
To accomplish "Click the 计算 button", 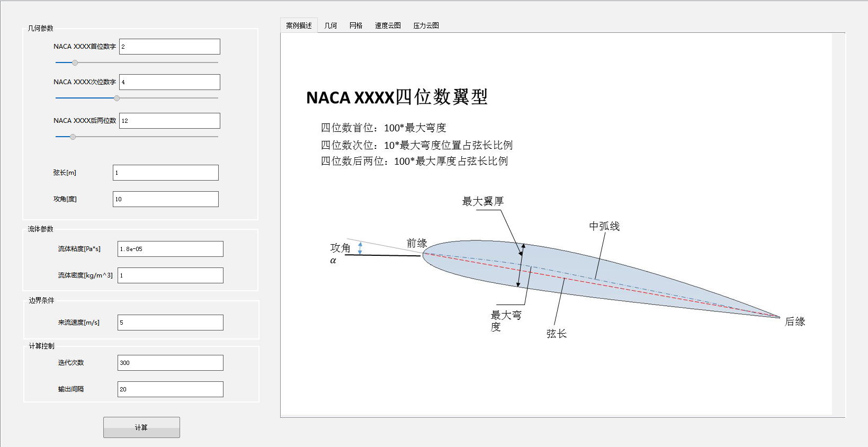I will [x=141, y=427].
